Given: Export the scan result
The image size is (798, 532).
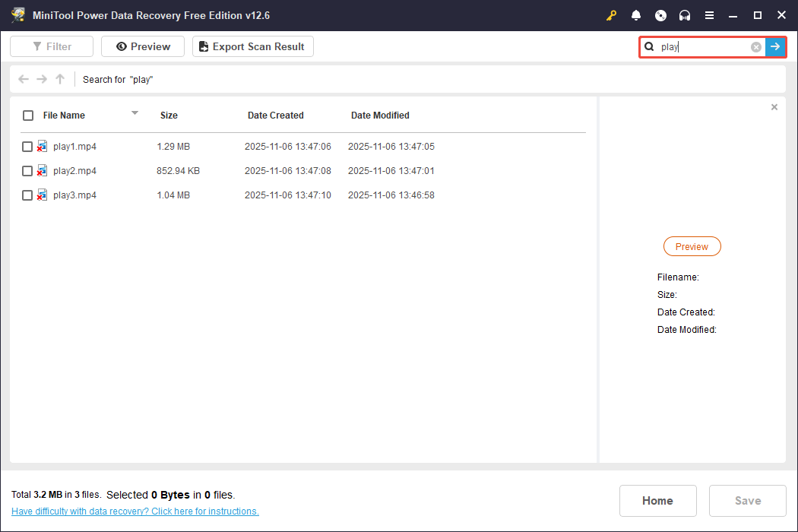Looking at the screenshot, I should pyautogui.click(x=252, y=46).
